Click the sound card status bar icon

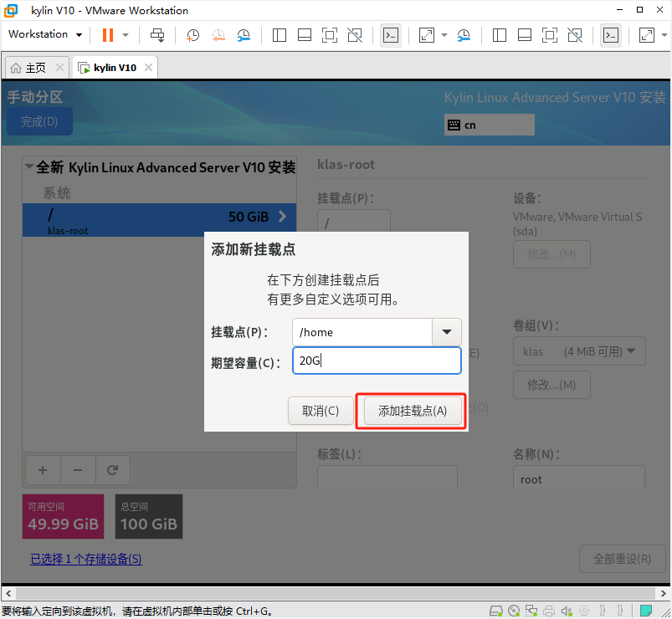tap(567, 611)
